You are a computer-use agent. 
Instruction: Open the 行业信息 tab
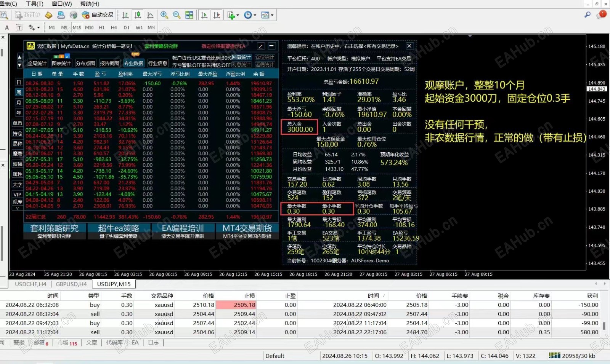click(157, 63)
